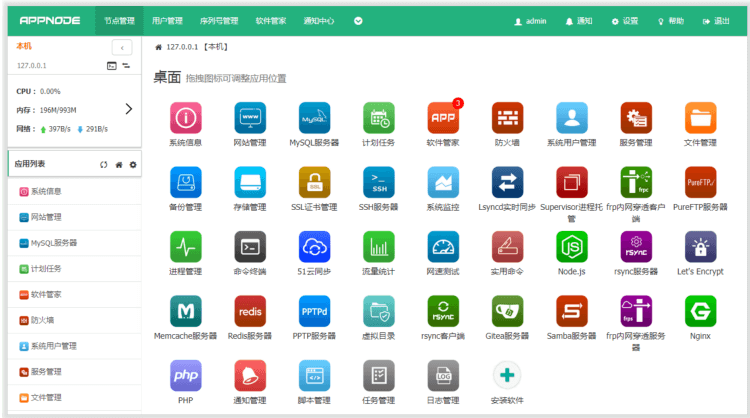Switch to the 节点管理 top menu

(119, 21)
